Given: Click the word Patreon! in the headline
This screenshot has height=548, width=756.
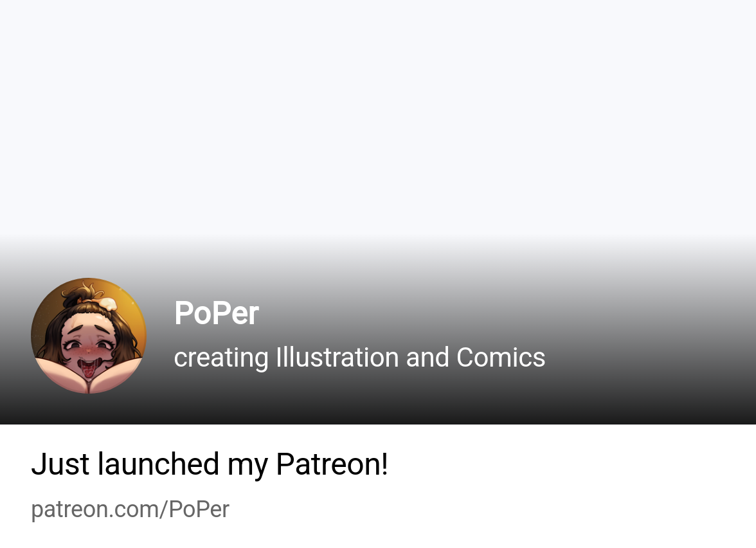Looking at the screenshot, I should [x=332, y=464].
